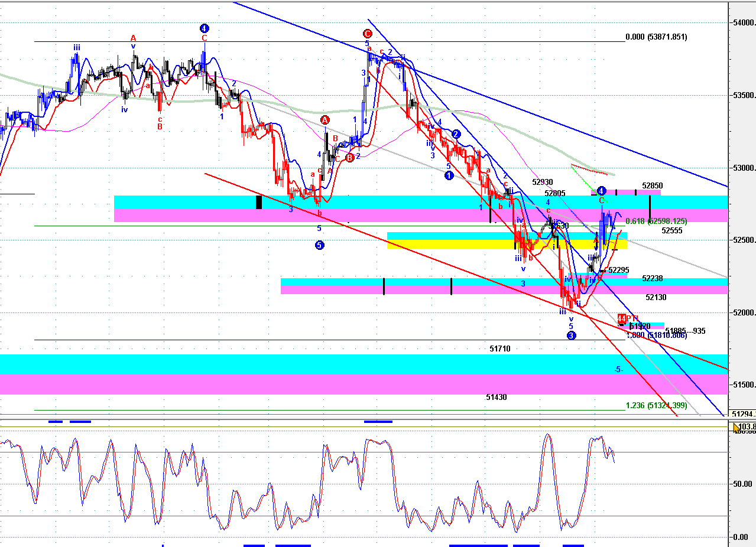Click the 52555 price annotation
The width and height of the screenshot is (756, 547).
click(672, 231)
